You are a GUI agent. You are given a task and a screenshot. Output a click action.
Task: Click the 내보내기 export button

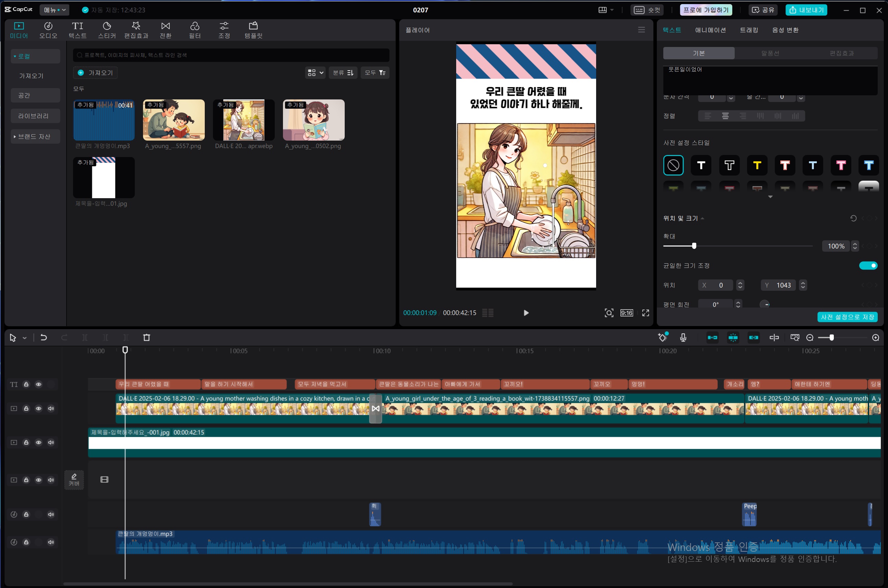806,10
